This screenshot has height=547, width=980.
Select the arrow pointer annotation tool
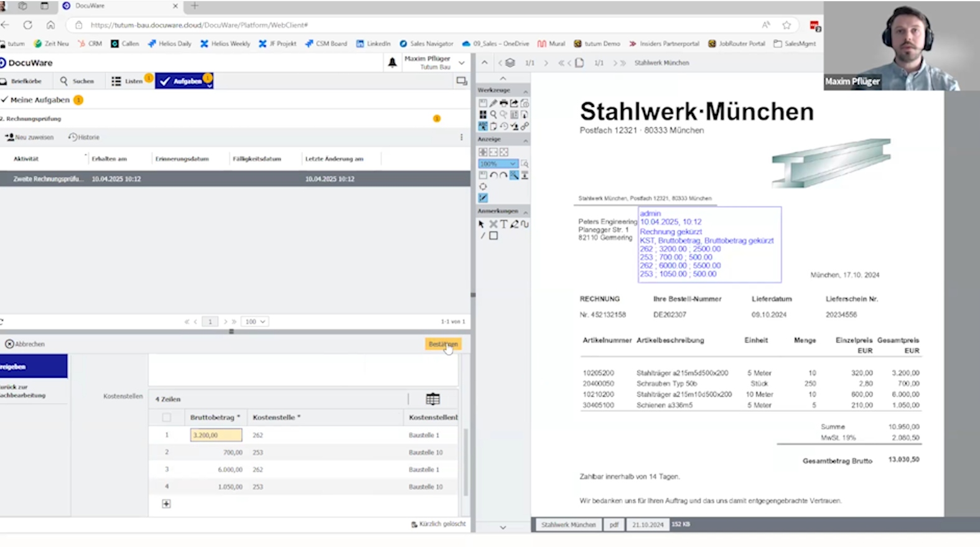click(482, 224)
